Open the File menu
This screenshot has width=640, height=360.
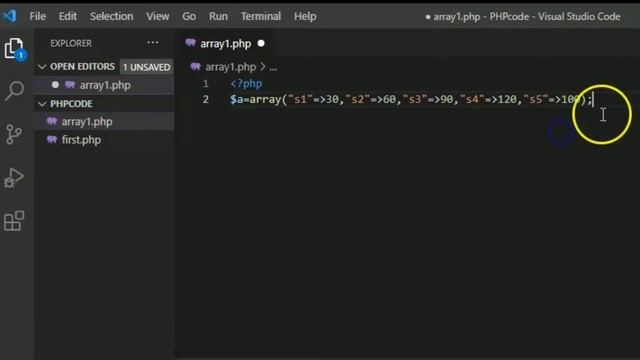click(x=38, y=16)
